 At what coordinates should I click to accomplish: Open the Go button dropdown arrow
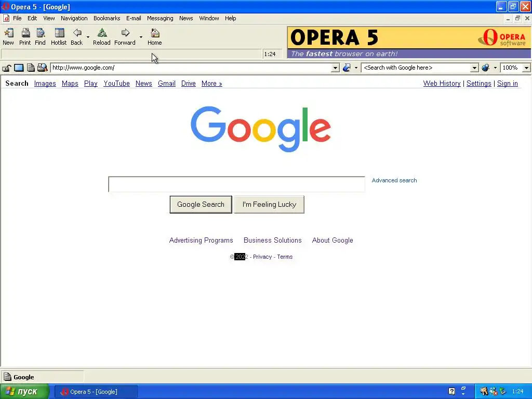point(356,68)
